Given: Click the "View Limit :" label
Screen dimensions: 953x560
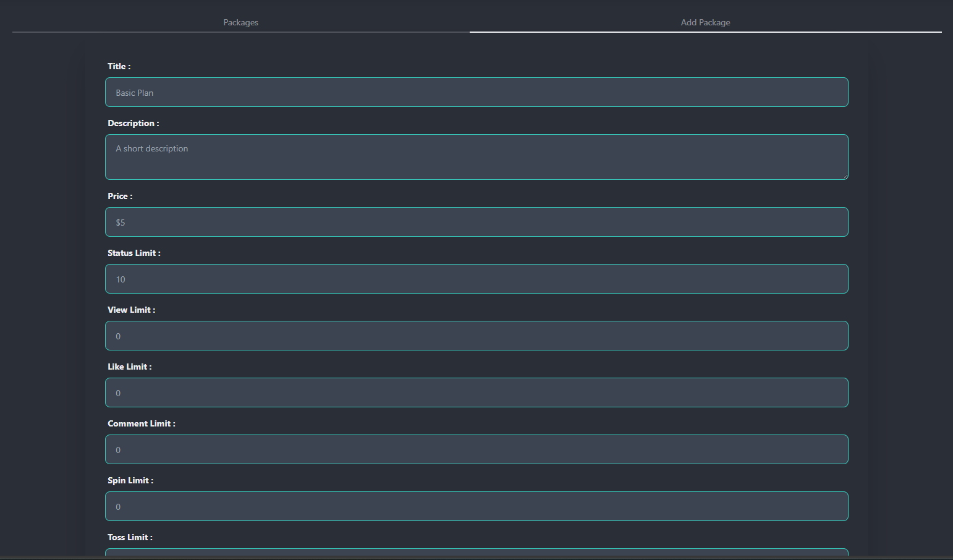Looking at the screenshot, I should 131,310.
